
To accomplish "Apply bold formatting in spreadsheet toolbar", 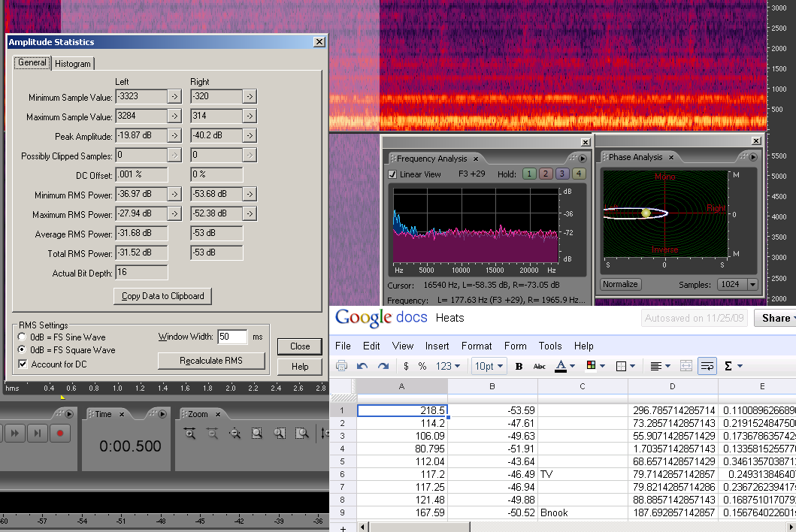I will 519,366.
